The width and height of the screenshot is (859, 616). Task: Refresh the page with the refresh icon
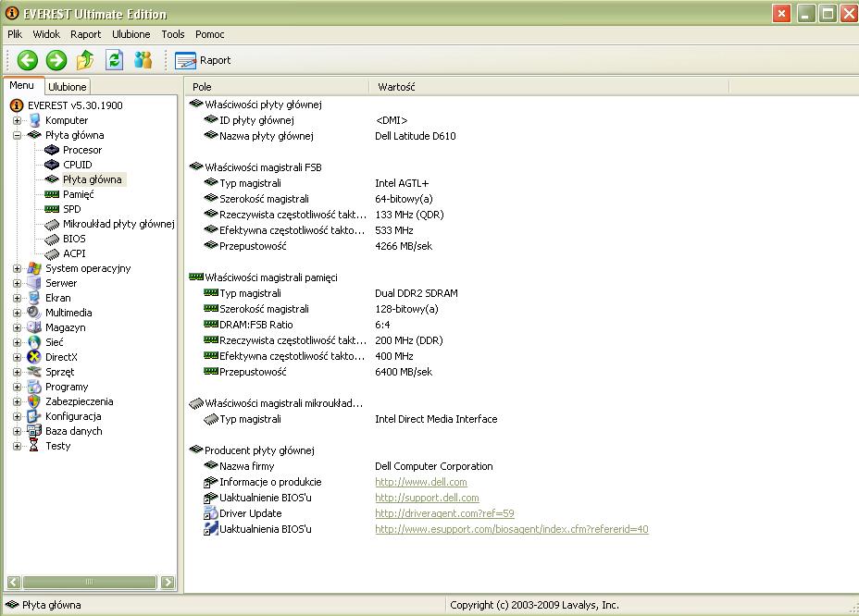click(114, 59)
